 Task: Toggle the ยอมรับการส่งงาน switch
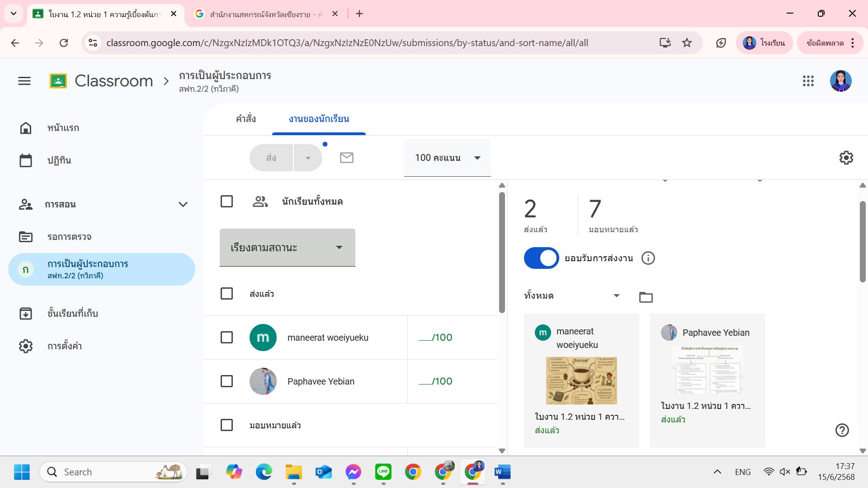point(542,258)
